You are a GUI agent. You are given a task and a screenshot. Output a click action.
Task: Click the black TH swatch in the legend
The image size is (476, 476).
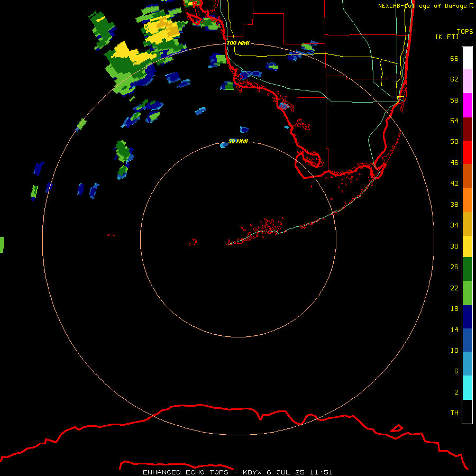click(x=467, y=411)
